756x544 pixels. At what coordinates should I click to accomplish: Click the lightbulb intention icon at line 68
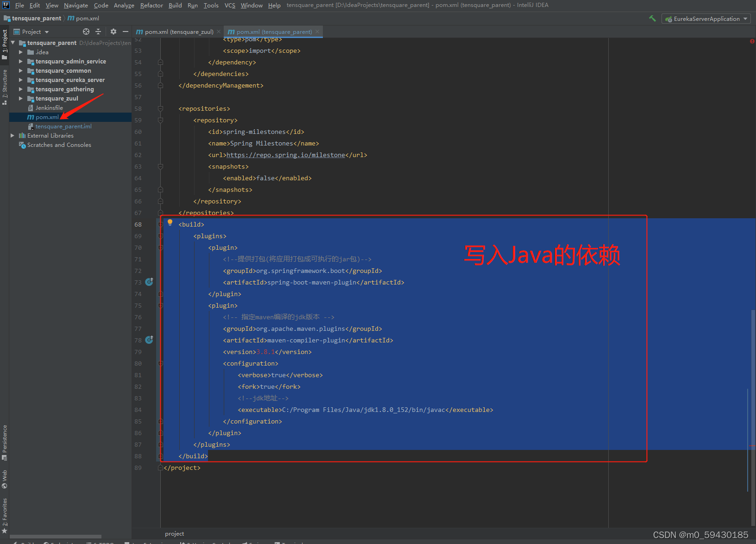(170, 223)
